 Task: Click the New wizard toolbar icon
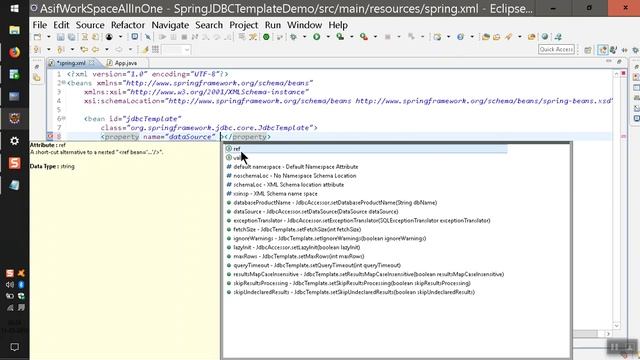38,37
